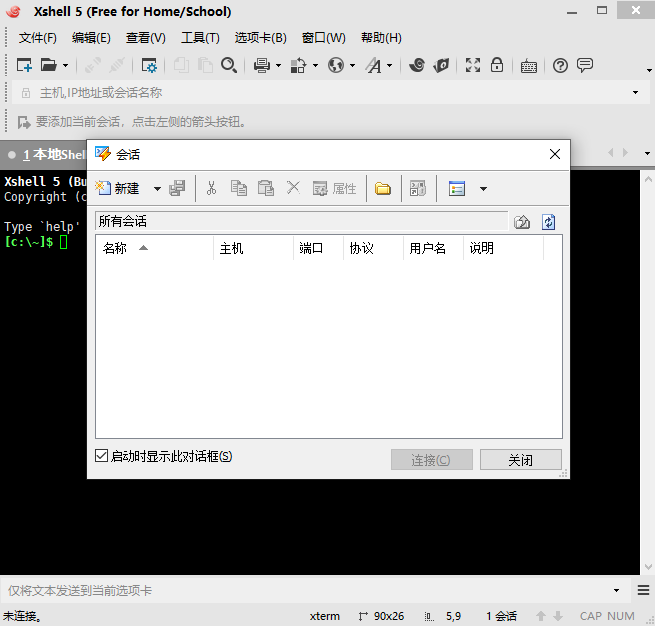Open the 文件(F) menu
Image resolution: width=655 pixels, height=626 pixels.
click(38, 38)
